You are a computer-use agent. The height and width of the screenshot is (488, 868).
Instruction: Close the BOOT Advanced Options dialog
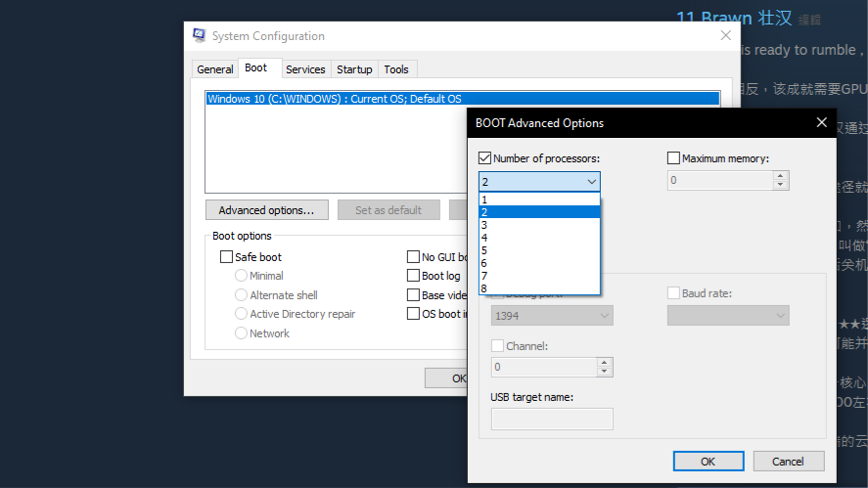pos(821,122)
